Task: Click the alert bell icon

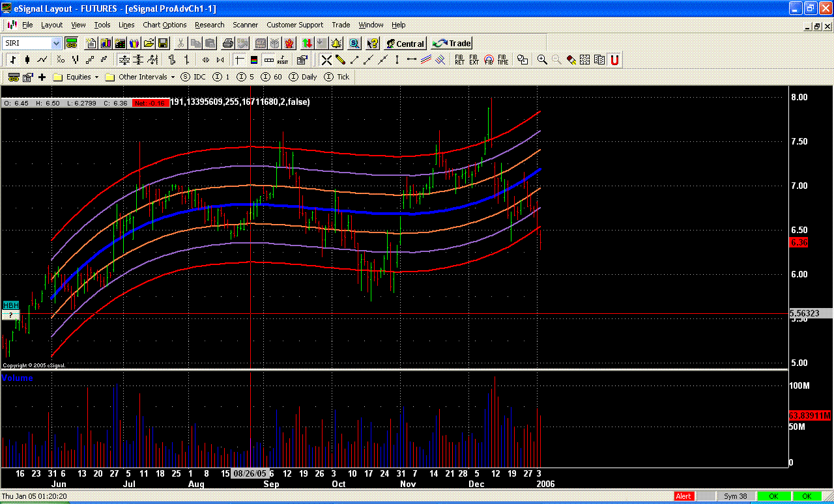Action: (336, 44)
